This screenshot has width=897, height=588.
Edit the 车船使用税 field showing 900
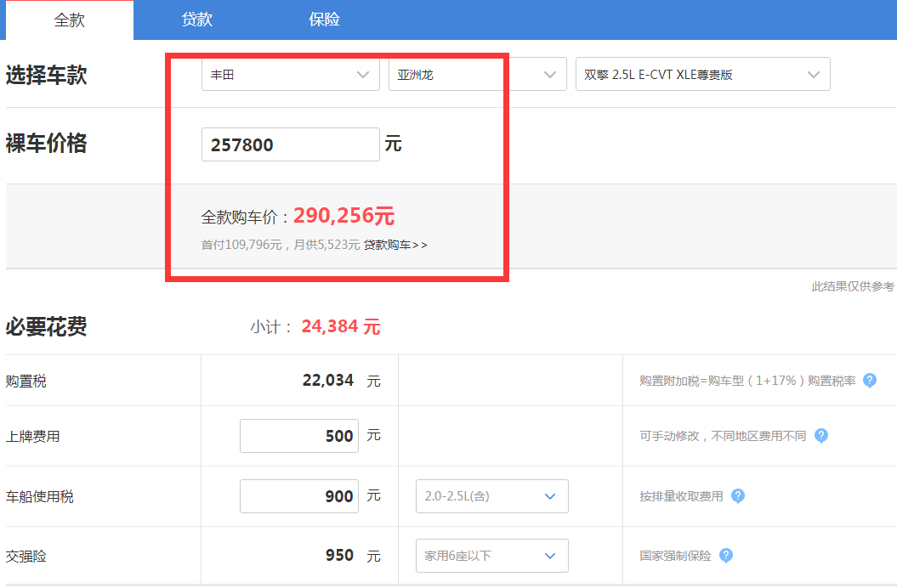[x=299, y=496]
